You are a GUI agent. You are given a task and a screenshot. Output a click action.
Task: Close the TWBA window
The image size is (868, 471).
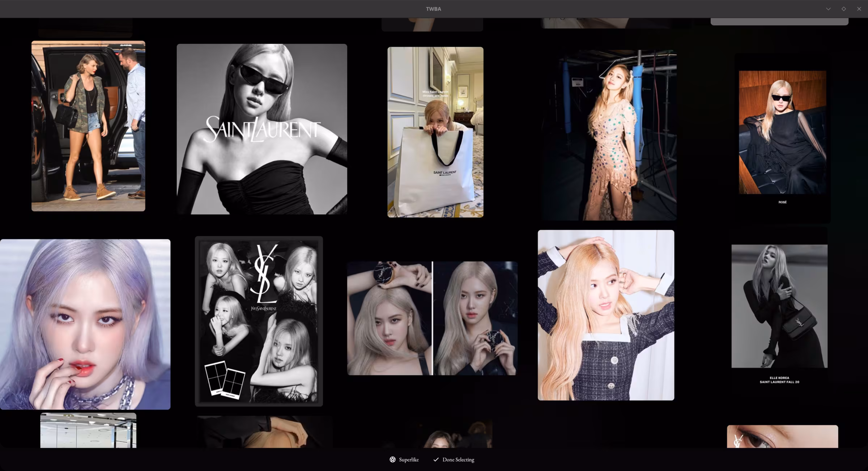(859, 9)
